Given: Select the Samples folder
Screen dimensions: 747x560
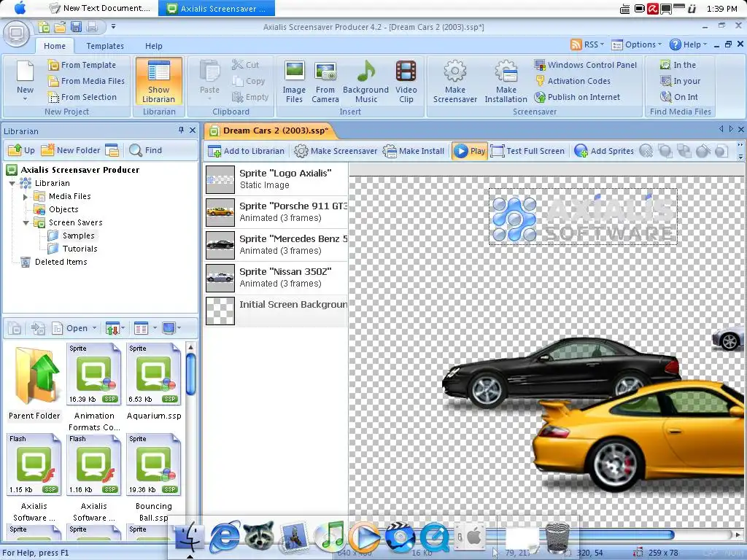Looking at the screenshot, I should pyautogui.click(x=79, y=236).
